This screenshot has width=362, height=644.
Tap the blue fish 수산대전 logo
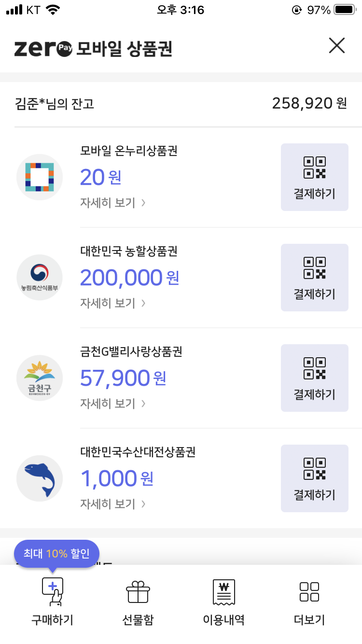click(40, 478)
